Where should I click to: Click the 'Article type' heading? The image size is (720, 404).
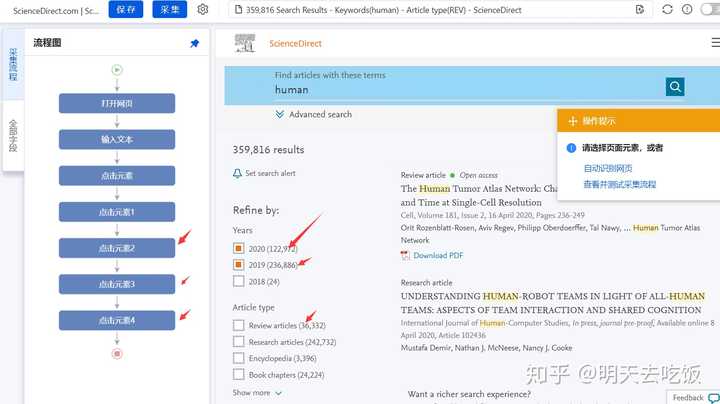tap(253, 307)
